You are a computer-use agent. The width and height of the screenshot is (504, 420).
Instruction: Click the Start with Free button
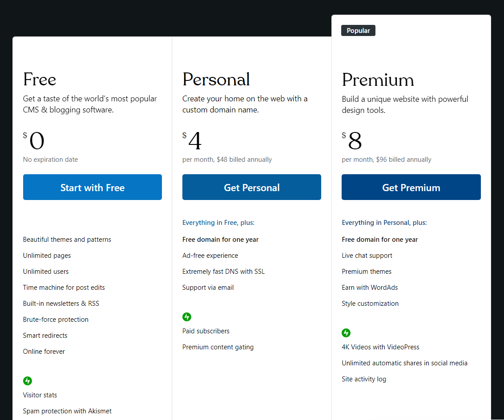[92, 187]
